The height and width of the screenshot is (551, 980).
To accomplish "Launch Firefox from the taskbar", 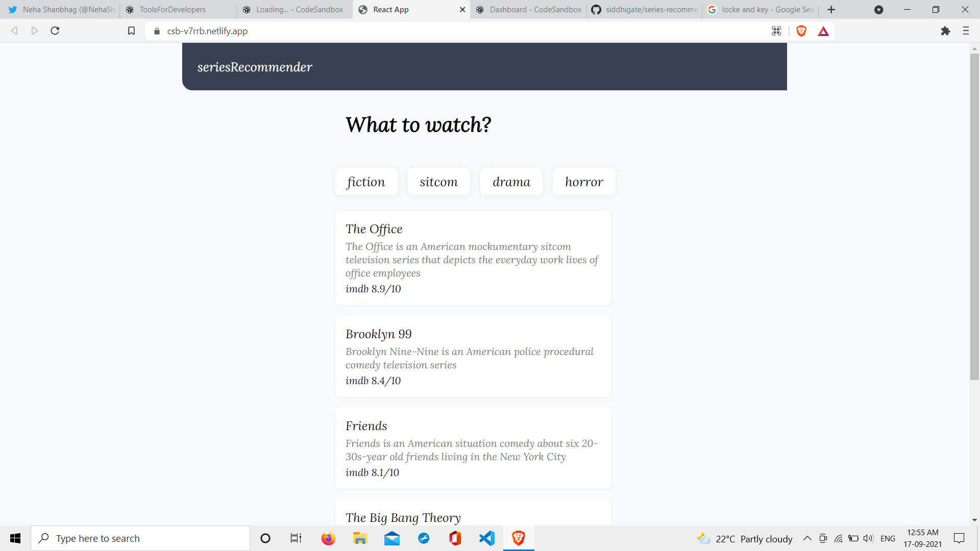I will [328, 538].
